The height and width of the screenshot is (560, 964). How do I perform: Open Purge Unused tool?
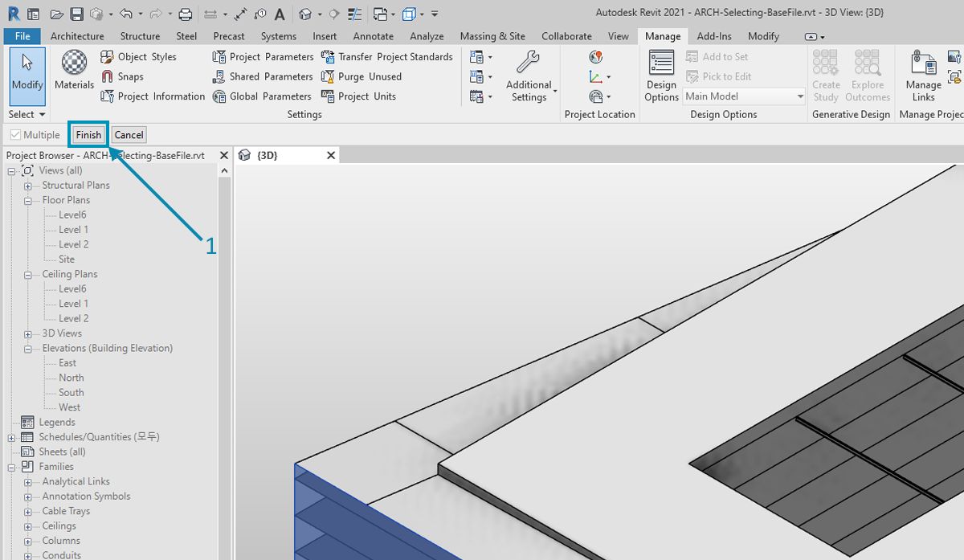[328, 76]
